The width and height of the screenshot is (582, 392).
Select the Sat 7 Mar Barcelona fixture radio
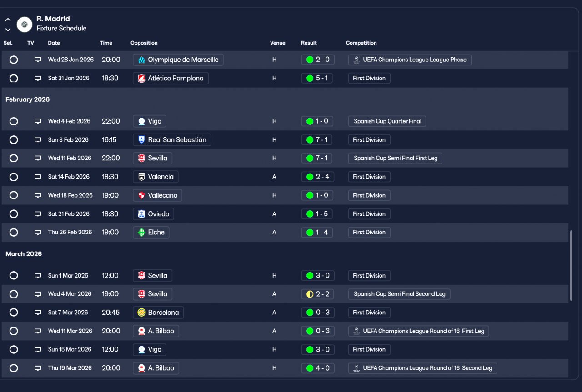[x=14, y=313]
